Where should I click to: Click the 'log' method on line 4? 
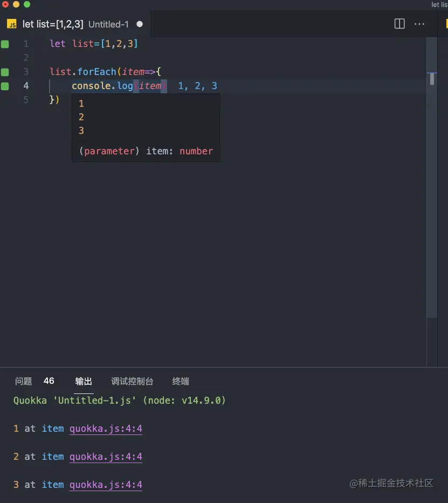(125, 86)
